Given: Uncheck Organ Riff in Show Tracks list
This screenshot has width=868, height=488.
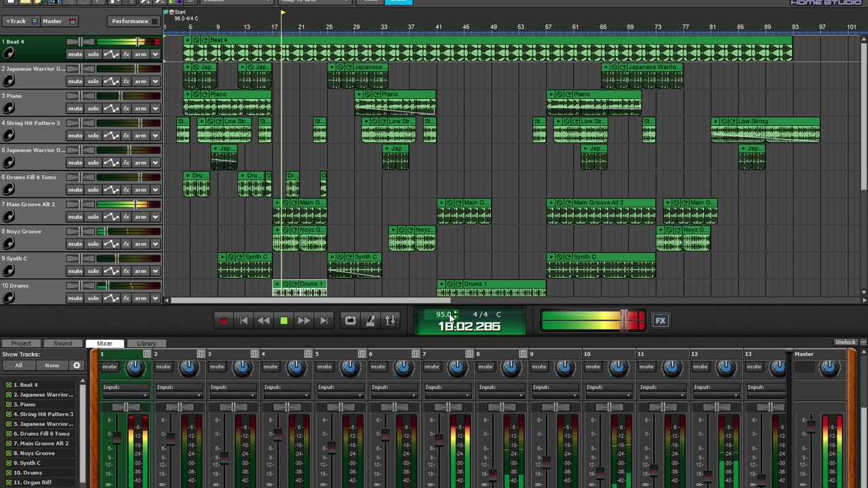Looking at the screenshot, I should click(x=9, y=483).
